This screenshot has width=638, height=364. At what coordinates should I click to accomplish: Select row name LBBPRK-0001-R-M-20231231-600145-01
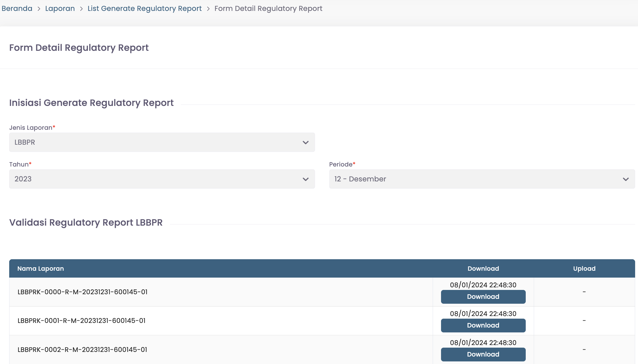click(x=82, y=321)
